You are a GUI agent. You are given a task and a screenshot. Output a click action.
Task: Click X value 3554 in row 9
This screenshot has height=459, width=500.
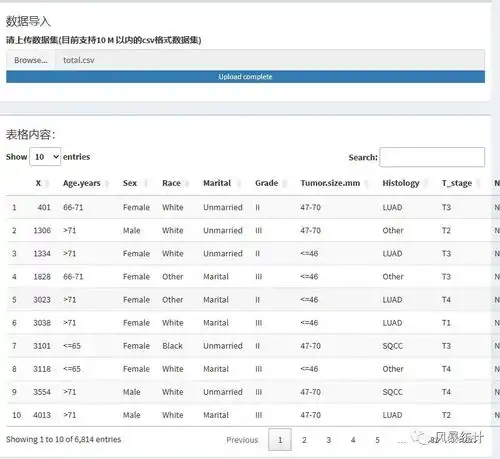coord(42,392)
